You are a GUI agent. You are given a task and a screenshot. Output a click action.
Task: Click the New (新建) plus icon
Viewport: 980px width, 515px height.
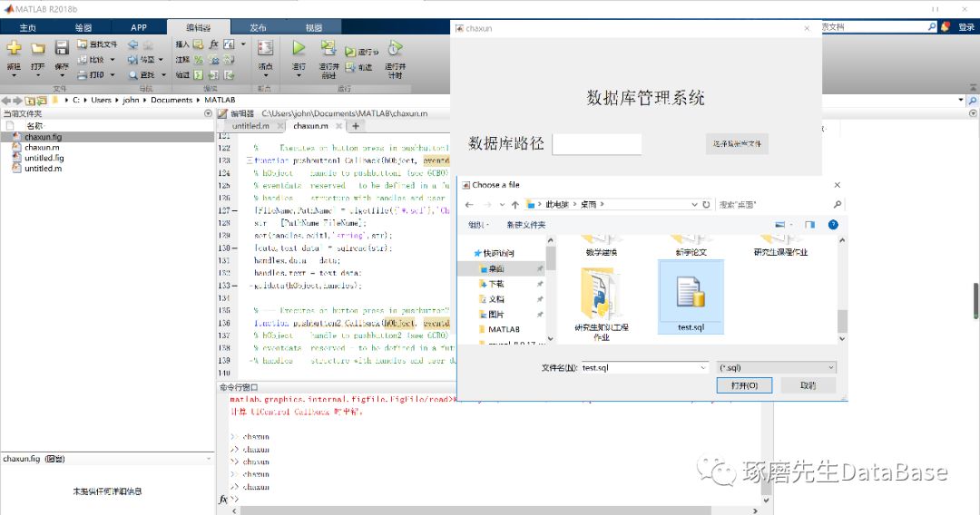[14, 48]
